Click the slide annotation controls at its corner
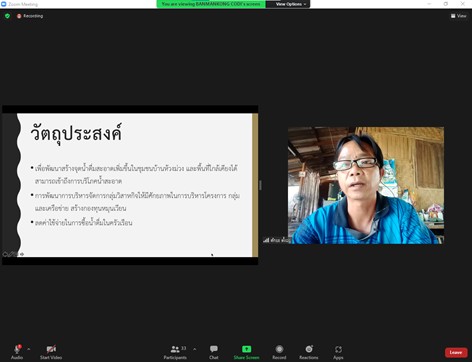This screenshot has width=472, height=362. click(x=13, y=254)
